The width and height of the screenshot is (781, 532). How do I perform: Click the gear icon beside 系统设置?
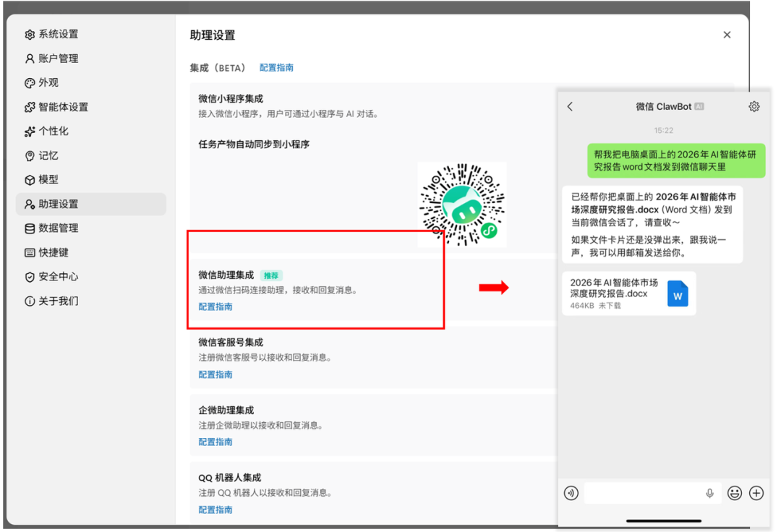pos(30,35)
